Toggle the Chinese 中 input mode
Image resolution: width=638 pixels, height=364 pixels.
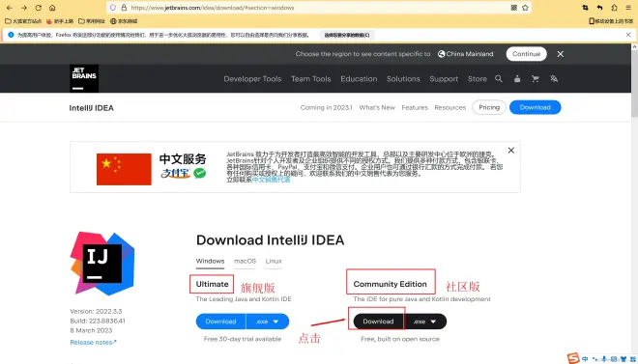585,359
